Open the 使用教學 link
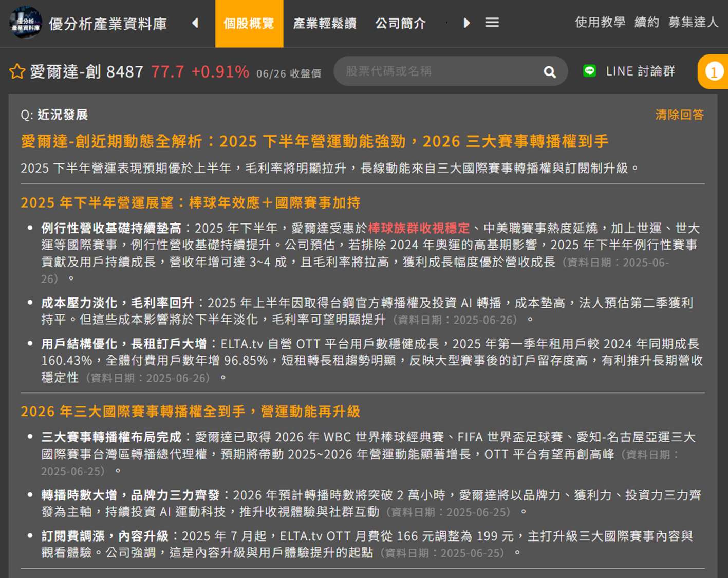 point(600,22)
